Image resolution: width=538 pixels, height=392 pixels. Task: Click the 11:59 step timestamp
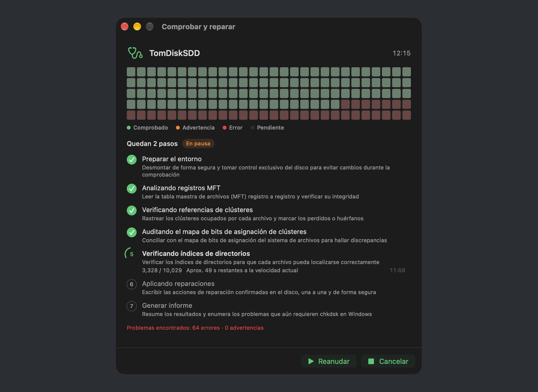397,270
